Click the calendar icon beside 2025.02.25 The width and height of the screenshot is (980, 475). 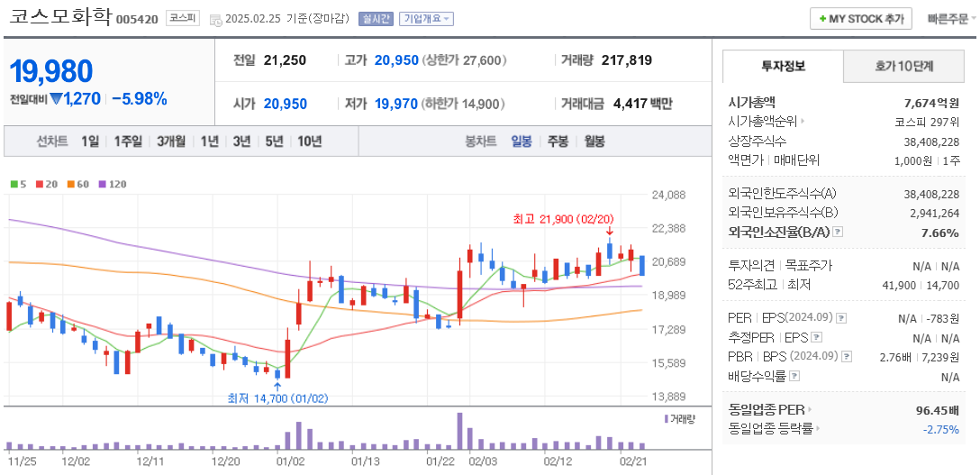(215, 19)
